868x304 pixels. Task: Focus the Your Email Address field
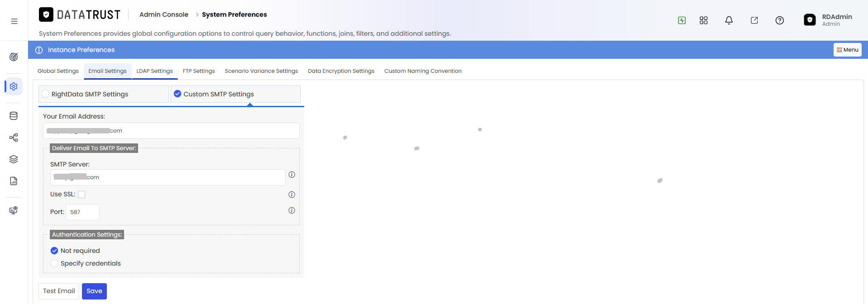pyautogui.click(x=171, y=131)
